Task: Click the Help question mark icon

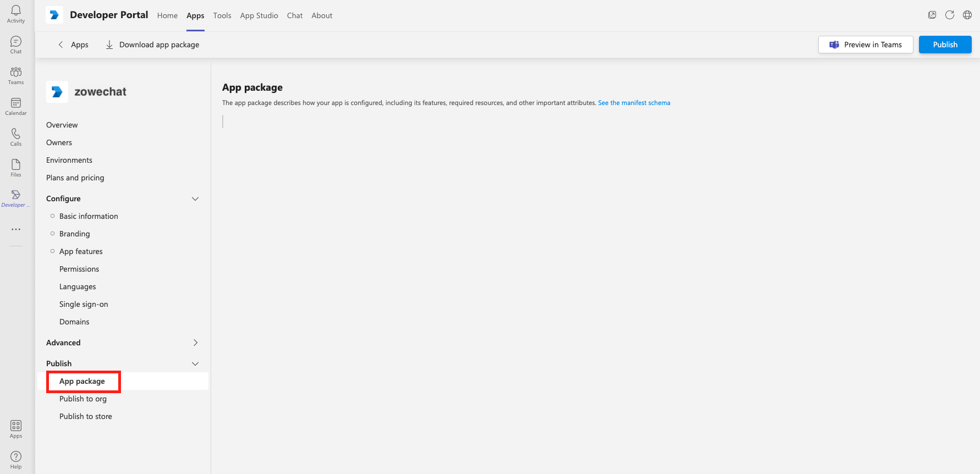Action: (16, 460)
